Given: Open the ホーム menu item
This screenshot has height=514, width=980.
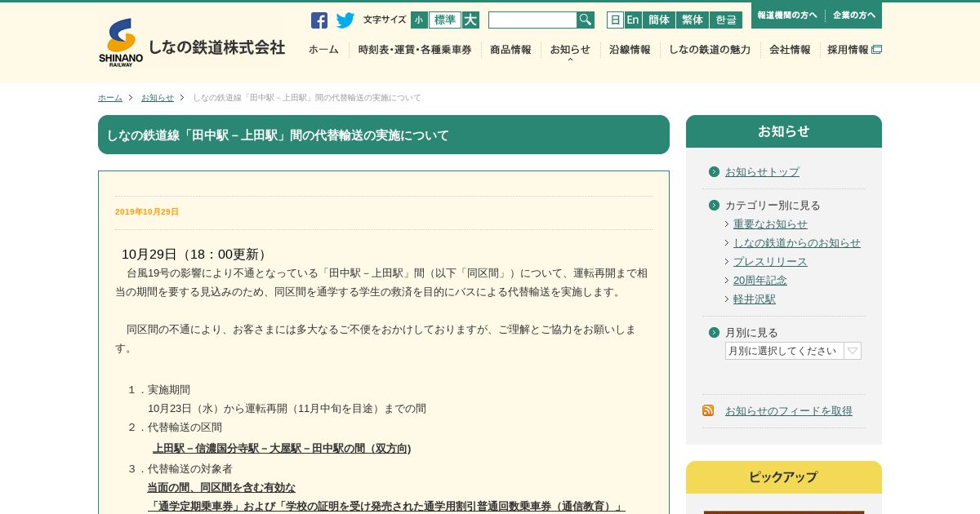Looking at the screenshot, I should pyautogui.click(x=323, y=50).
